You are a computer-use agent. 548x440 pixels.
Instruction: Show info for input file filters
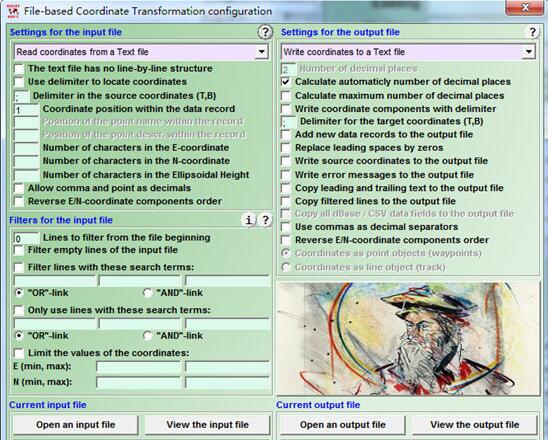(248, 220)
